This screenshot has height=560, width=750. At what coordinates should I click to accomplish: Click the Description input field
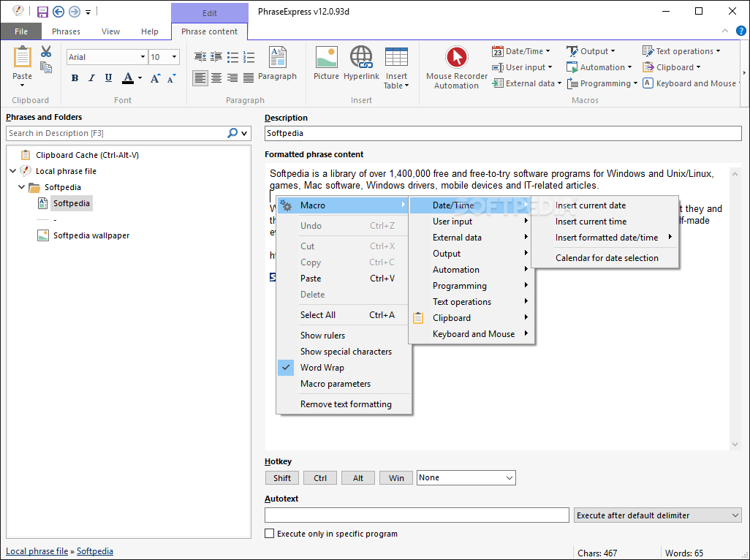503,134
